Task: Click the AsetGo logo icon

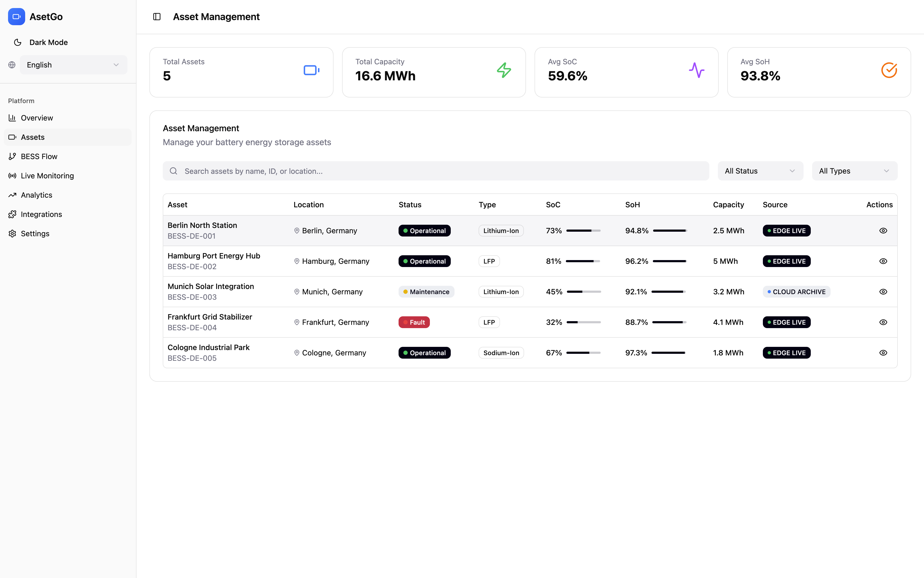Action: pos(16,17)
